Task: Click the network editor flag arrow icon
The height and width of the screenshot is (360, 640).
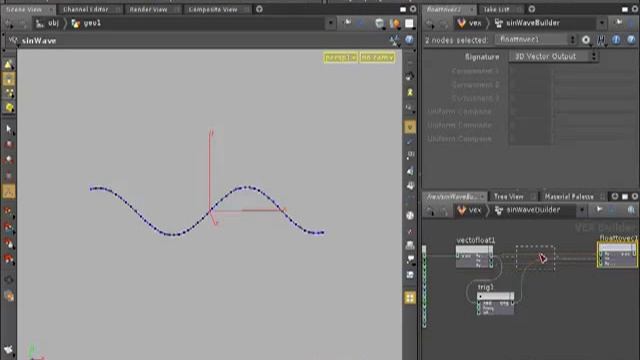Action: 599,210
